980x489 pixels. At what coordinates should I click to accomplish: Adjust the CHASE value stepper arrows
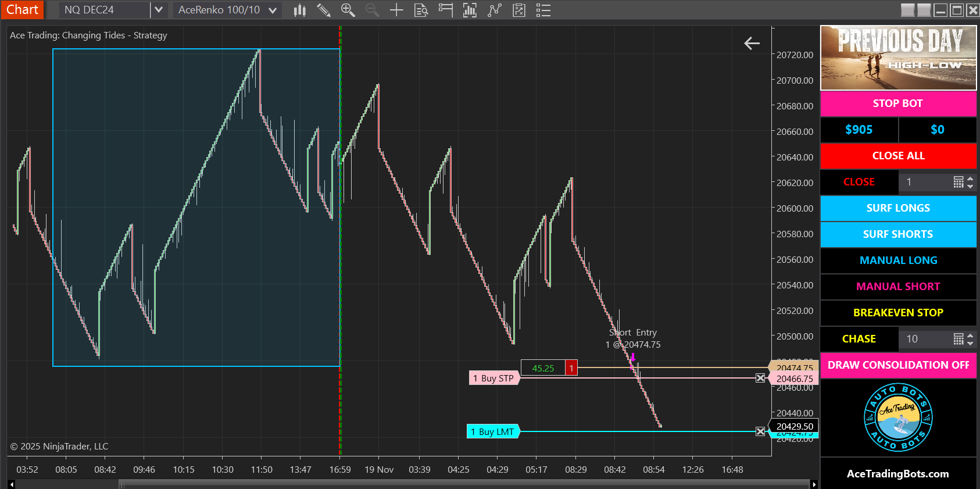click(x=970, y=339)
